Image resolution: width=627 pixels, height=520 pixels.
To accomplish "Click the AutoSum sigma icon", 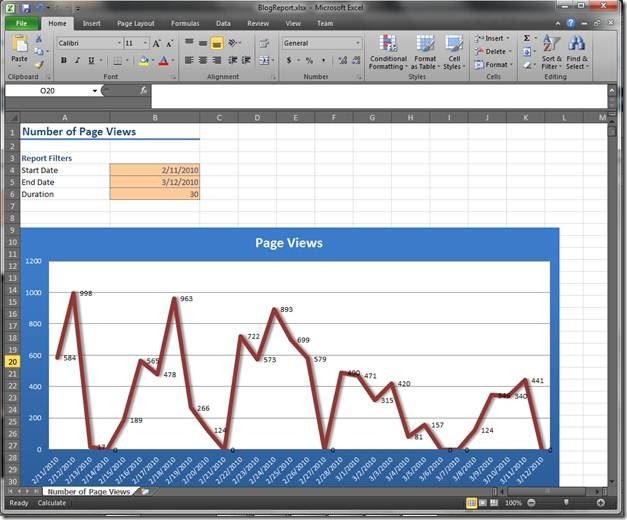I will 527,38.
